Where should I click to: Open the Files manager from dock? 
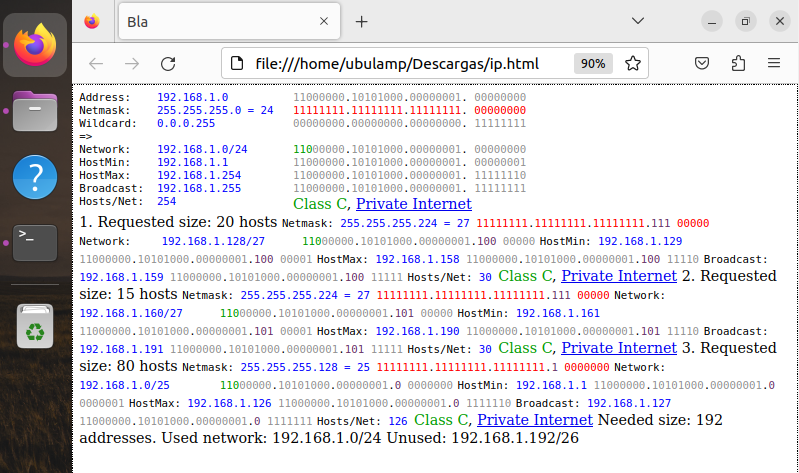pyautogui.click(x=35, y=110)
